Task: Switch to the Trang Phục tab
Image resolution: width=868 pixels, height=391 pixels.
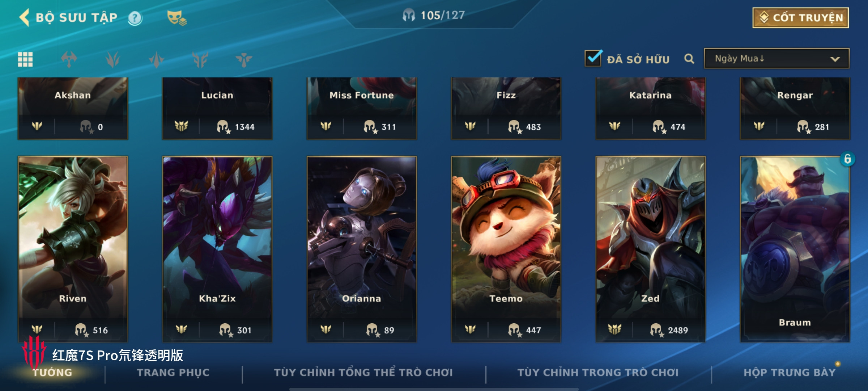Action: pyautogui.click(x=173, y=372)
